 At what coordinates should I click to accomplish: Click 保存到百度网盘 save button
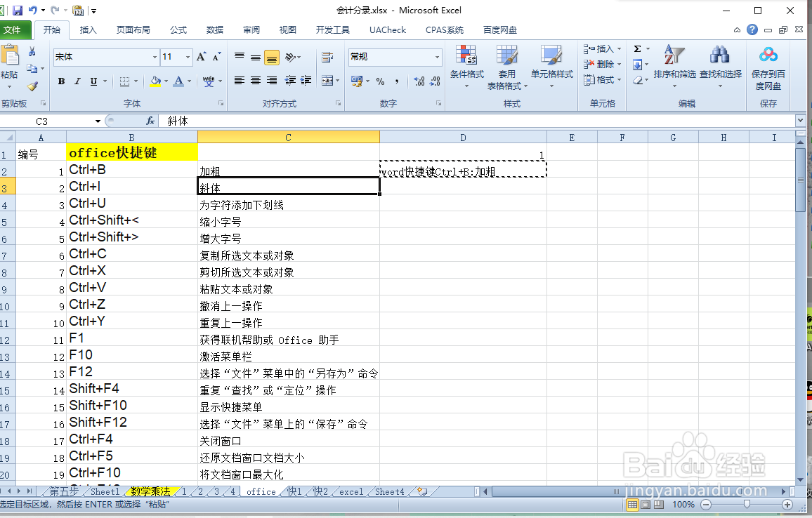click(x=768, y=68)
